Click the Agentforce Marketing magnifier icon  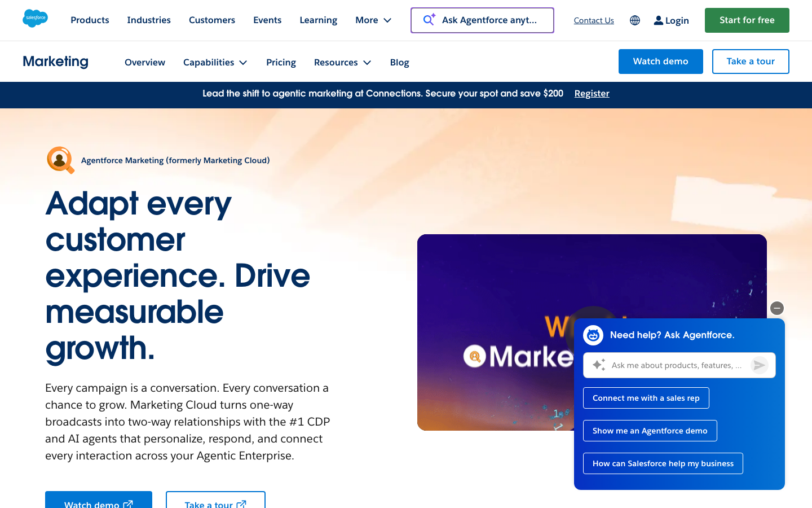click(61, 160)
